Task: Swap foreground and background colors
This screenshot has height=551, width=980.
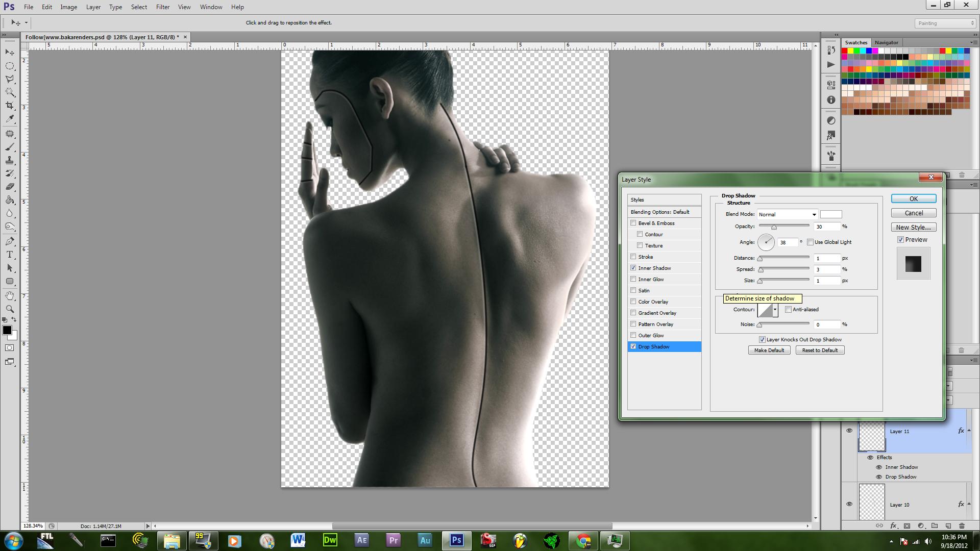Action: coord(14,320)
